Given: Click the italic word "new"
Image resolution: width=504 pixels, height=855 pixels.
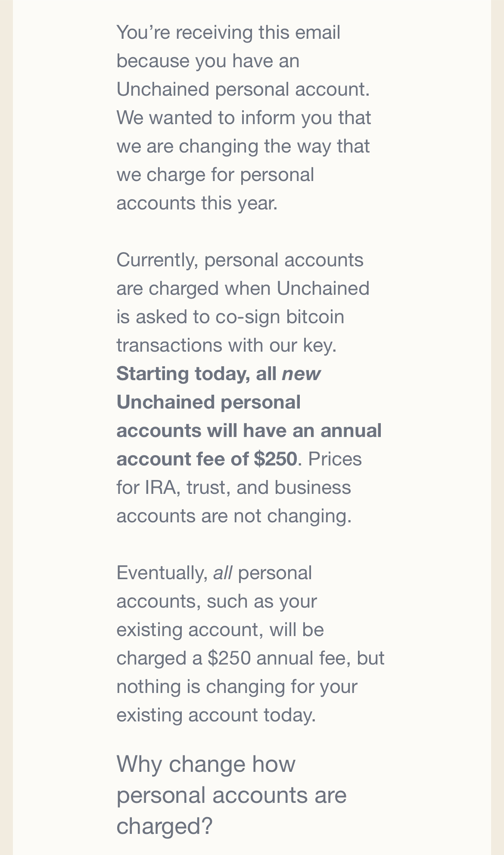Looking at the screenshot, I should click(301, 374).
